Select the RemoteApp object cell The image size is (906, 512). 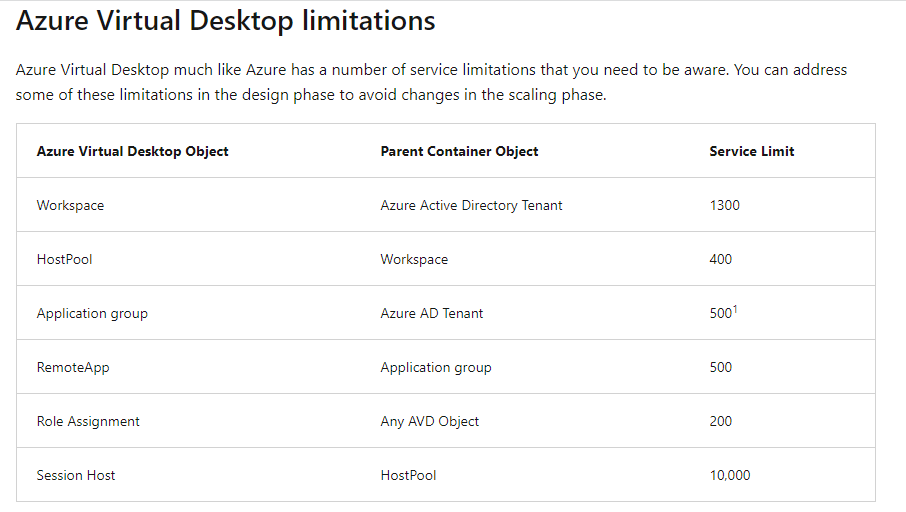tap(73, 368)
